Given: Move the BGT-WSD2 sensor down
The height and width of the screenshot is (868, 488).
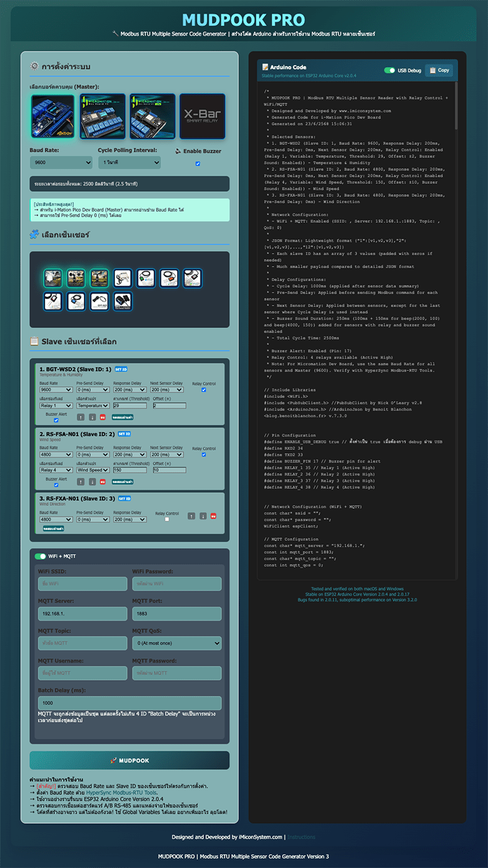Looking at the screenshot, I should [92, 417].
